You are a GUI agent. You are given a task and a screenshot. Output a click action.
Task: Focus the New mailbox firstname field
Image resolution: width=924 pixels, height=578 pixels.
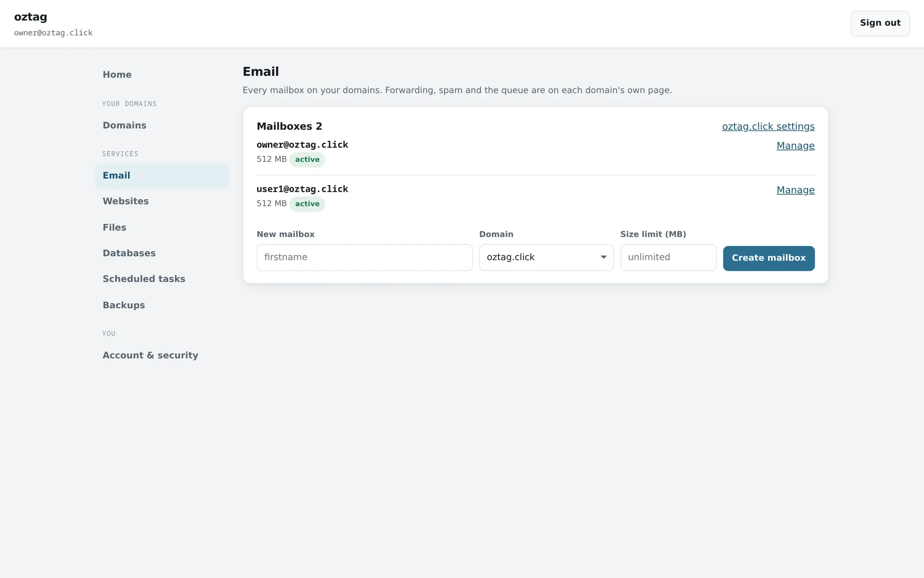click(x=364, y=257)
